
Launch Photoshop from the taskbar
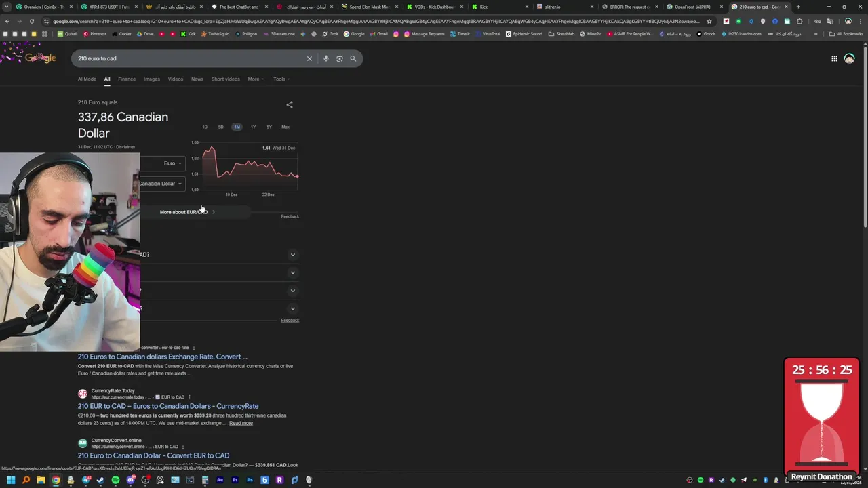[250, 480]
